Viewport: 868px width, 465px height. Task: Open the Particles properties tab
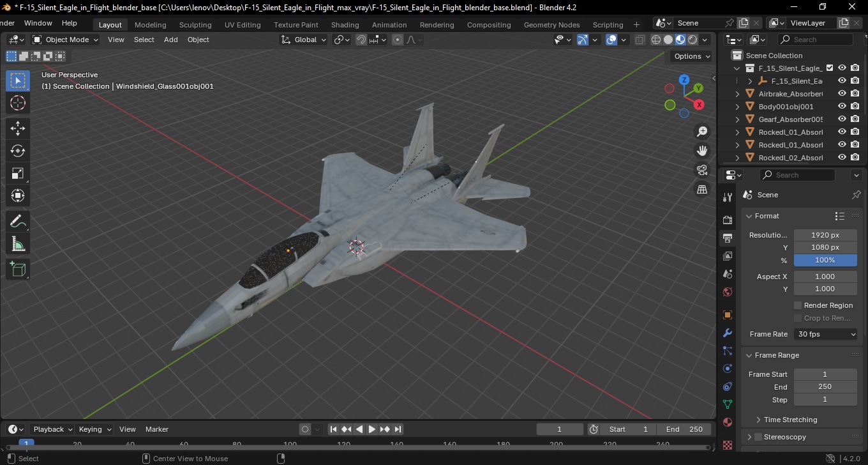[x=728, y=351]
